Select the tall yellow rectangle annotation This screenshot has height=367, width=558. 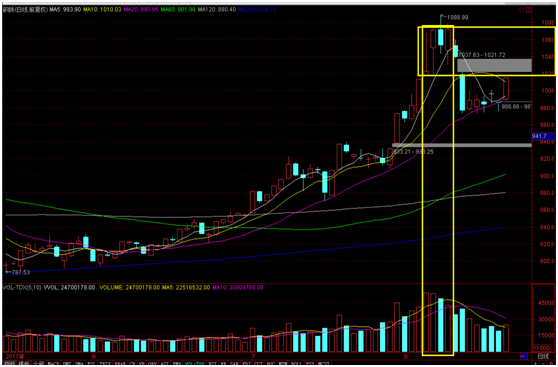[x=438, y=190]
